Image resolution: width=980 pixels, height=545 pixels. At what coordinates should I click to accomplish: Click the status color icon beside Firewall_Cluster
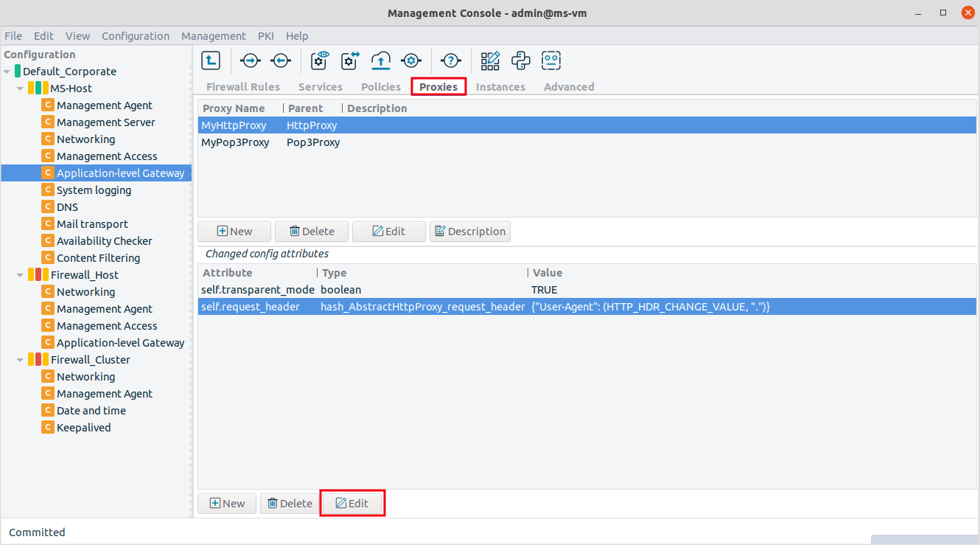coord(38,360)
